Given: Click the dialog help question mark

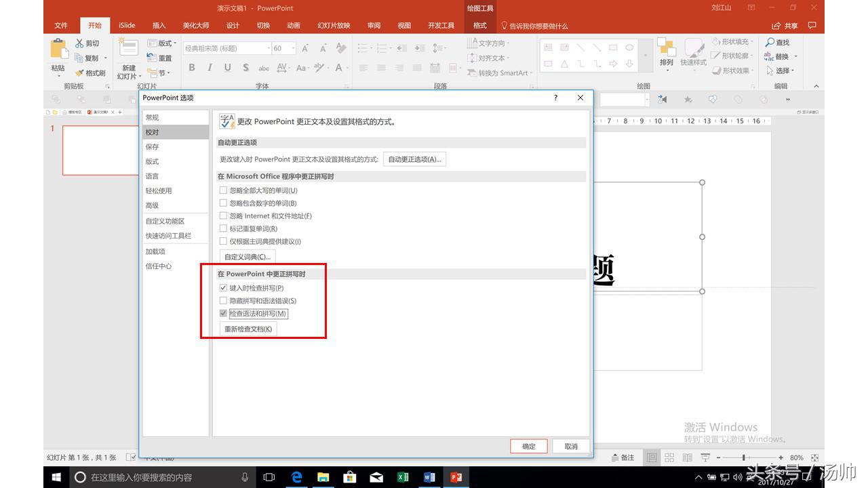Looking at the screenshot, I should pyautogui.click(x=556, y=98).
